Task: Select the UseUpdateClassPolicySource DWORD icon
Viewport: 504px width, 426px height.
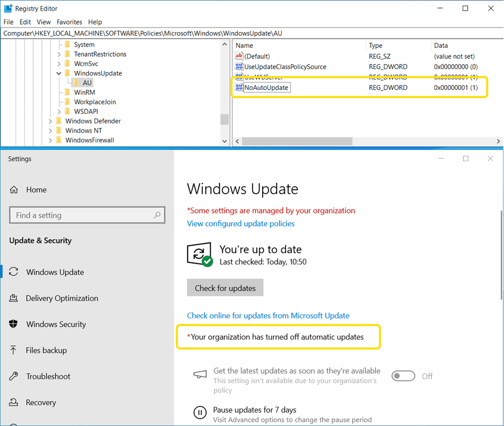Action: pyautogui.click(x=239, y=66)
